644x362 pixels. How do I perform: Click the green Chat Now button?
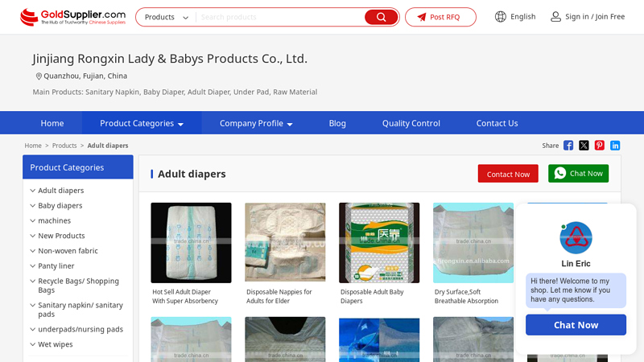pyautogui.click(x=578, y=174)
